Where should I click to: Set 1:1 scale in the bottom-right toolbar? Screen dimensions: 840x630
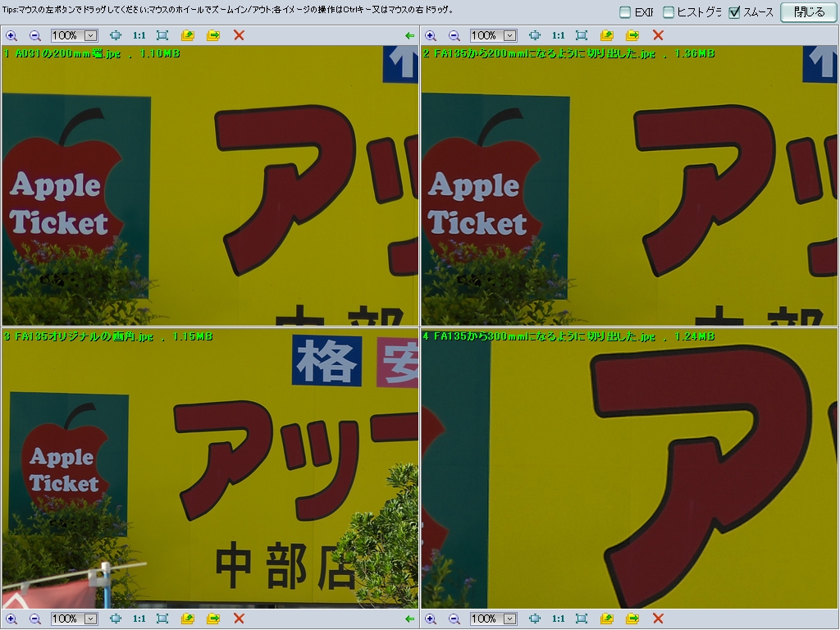[558, 619]
